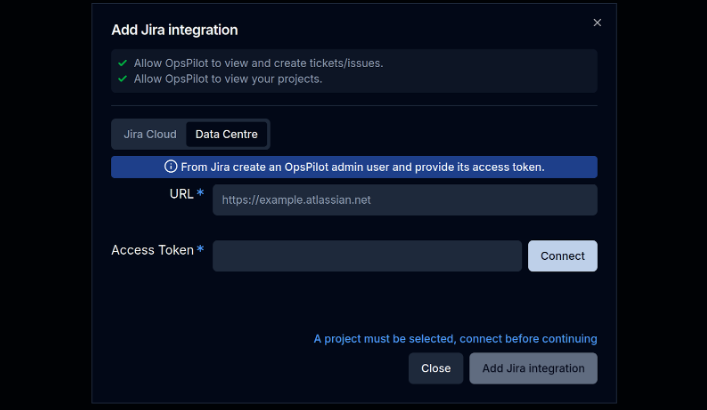Select the Data Centre tab
Viewport: 707px width, 410px height.
click(x=226, y=134)
